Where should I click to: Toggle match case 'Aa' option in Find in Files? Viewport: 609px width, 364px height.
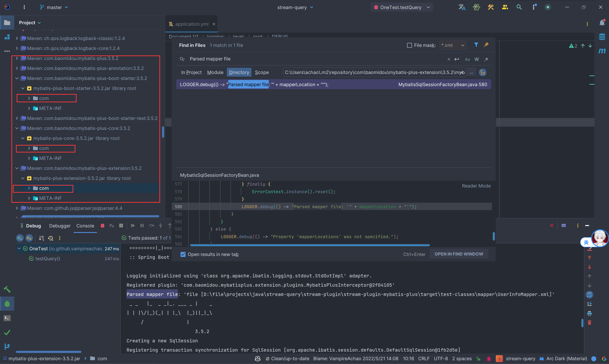pos(467,59)
